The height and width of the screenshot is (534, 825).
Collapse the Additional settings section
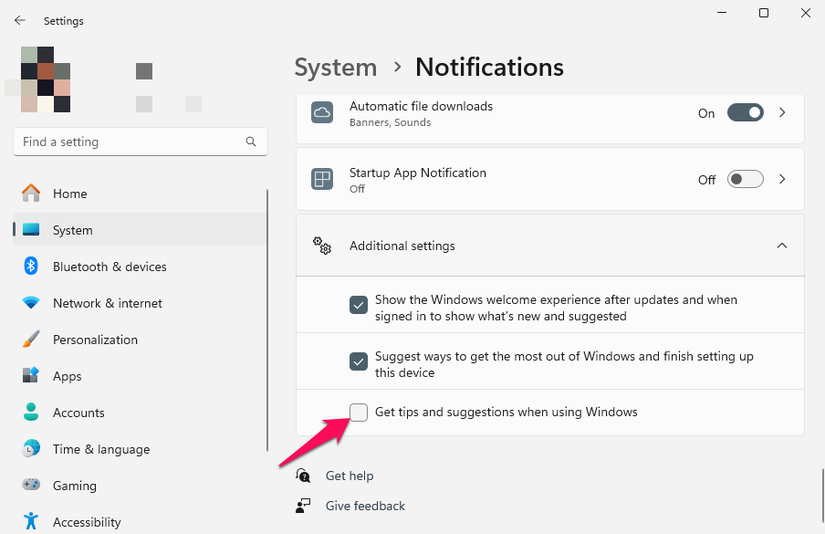point(782,246)
